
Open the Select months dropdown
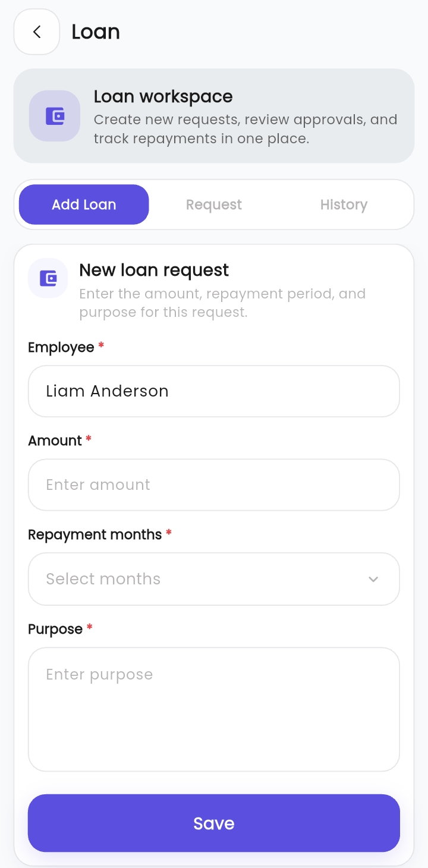point(214,579)
